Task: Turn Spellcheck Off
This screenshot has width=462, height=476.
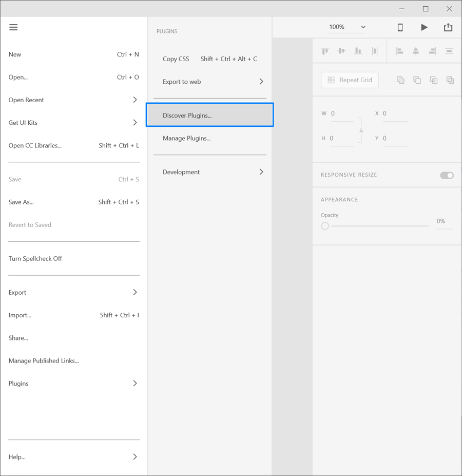Action: pos(35,258)
